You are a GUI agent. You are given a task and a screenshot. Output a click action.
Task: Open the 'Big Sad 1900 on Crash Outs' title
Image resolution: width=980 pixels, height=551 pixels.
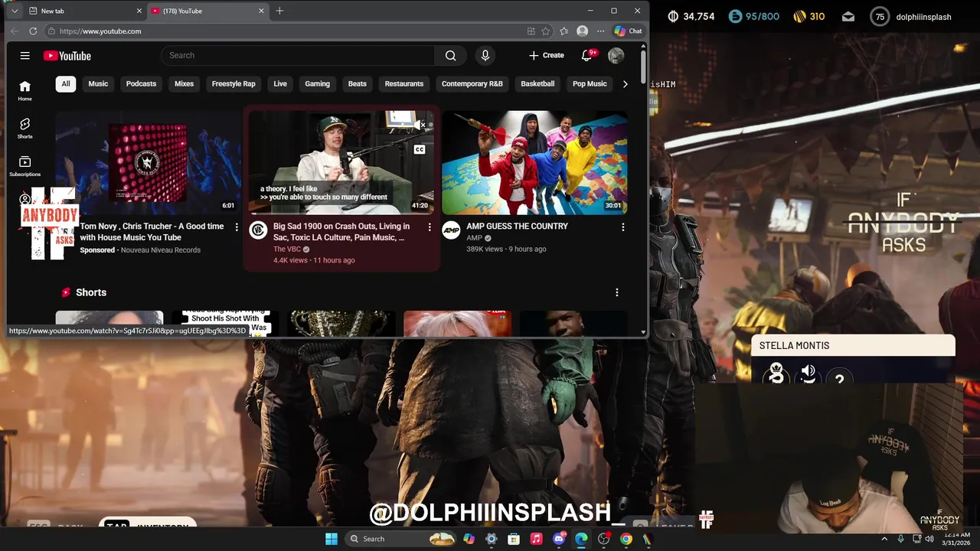coord(341,232)
